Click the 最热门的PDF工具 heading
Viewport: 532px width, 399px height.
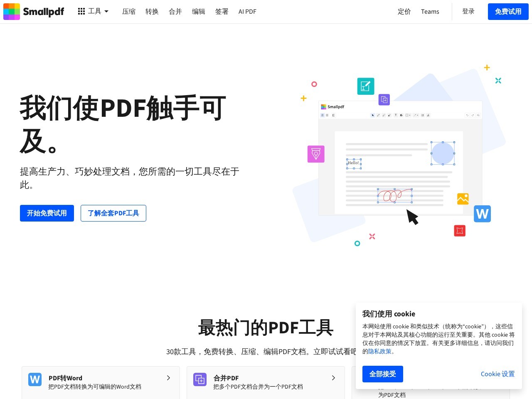click(266, 328)
